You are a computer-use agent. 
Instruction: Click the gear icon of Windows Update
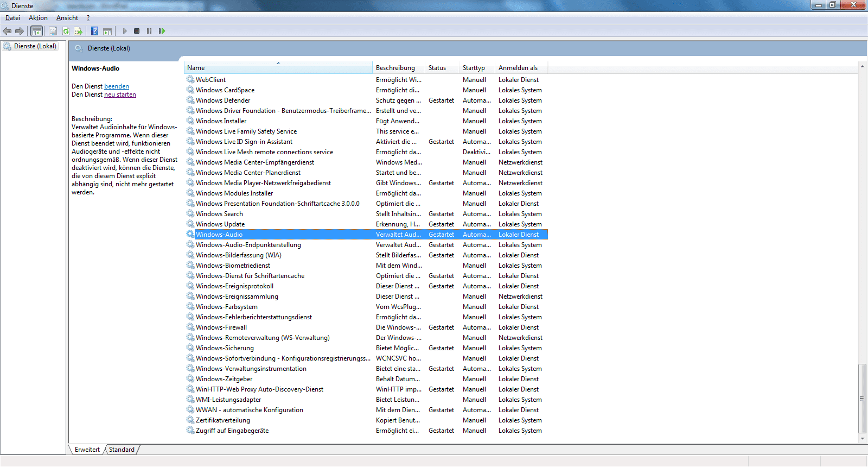pos(190,224)
